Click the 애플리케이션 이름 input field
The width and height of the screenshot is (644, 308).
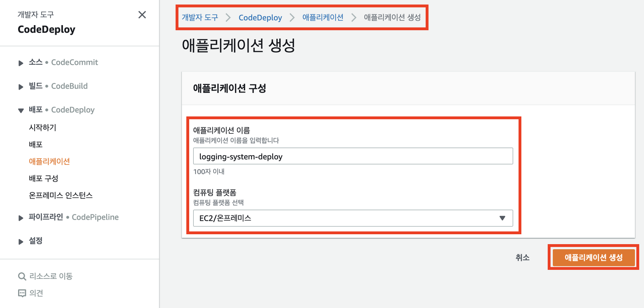click(x=353, y=156)
